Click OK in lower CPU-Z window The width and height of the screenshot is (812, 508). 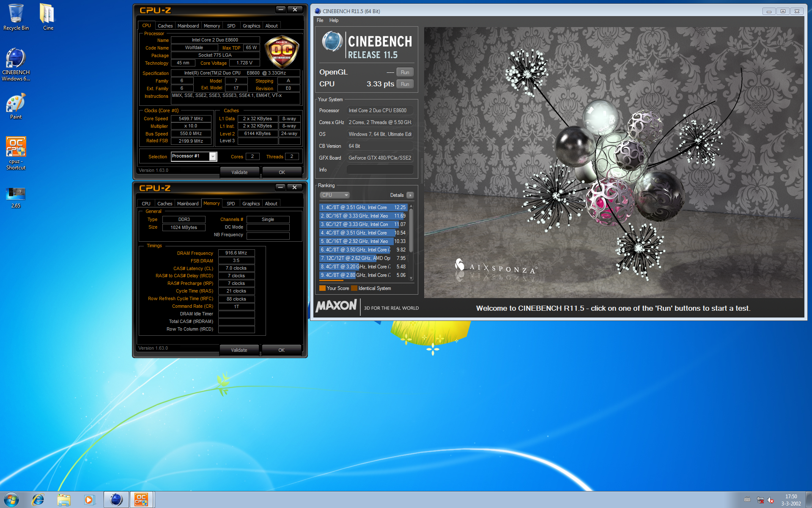pos(281,350)
